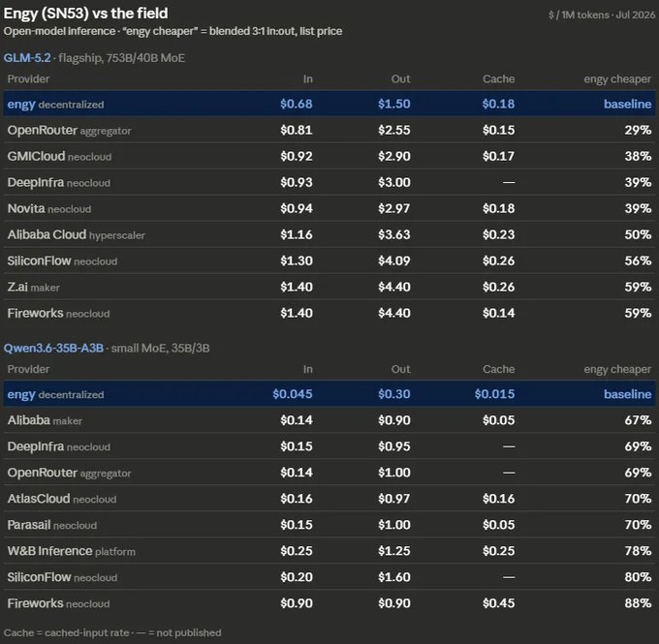Click Fireworks' $0.14 cache price
Screen dimensions: 659x644
(x=498, y=313)
